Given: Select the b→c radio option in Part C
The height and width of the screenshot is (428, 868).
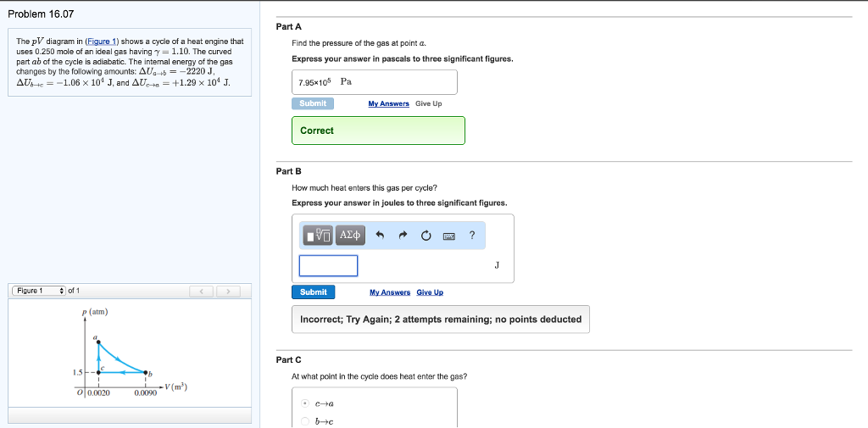Looking at the screenshot, I should pos(305,422).
